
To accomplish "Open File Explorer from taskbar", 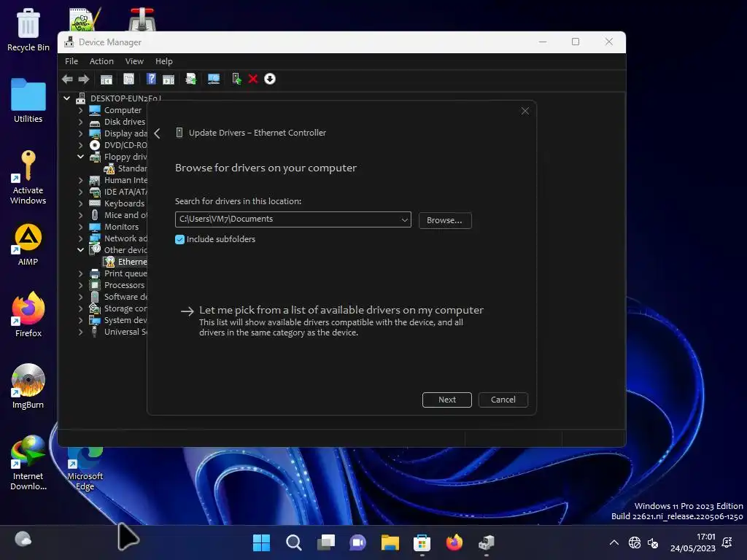I will [390, 542].
